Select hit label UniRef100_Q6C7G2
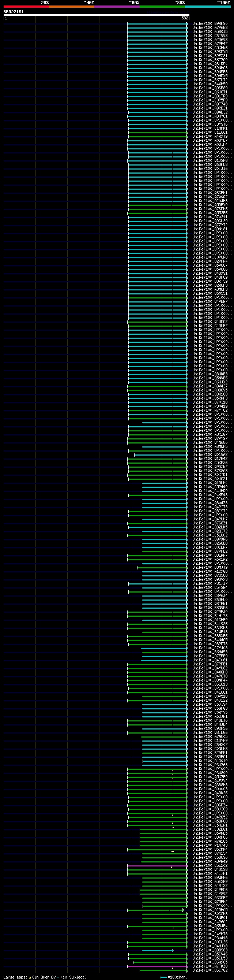Viewport: 234px width, 980px height. pos(210,970)
